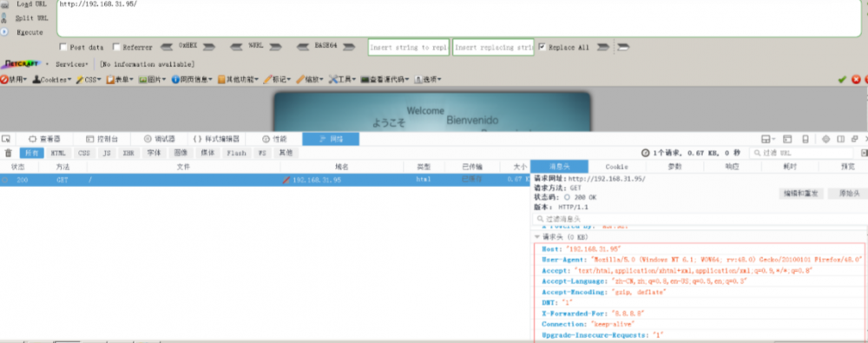
Task: Click the 编辑和重发 (Edit and Resend) button
Action: [x=801, y=194]
